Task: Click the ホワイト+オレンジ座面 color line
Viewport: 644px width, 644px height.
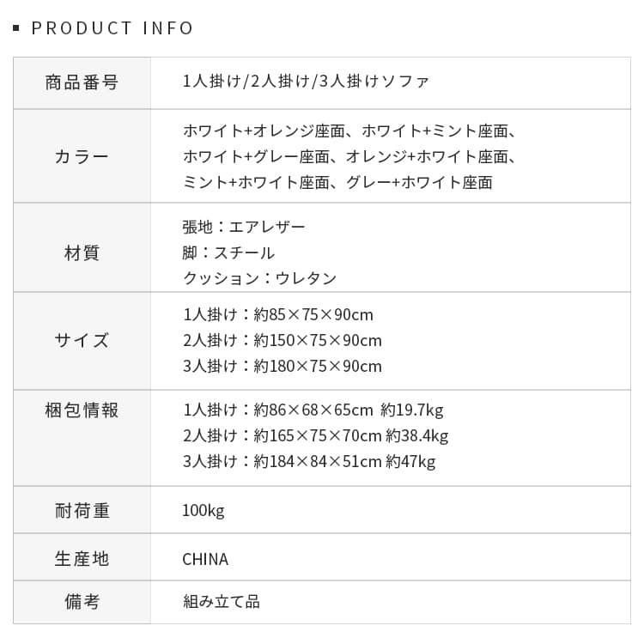Action: point(264,131)
